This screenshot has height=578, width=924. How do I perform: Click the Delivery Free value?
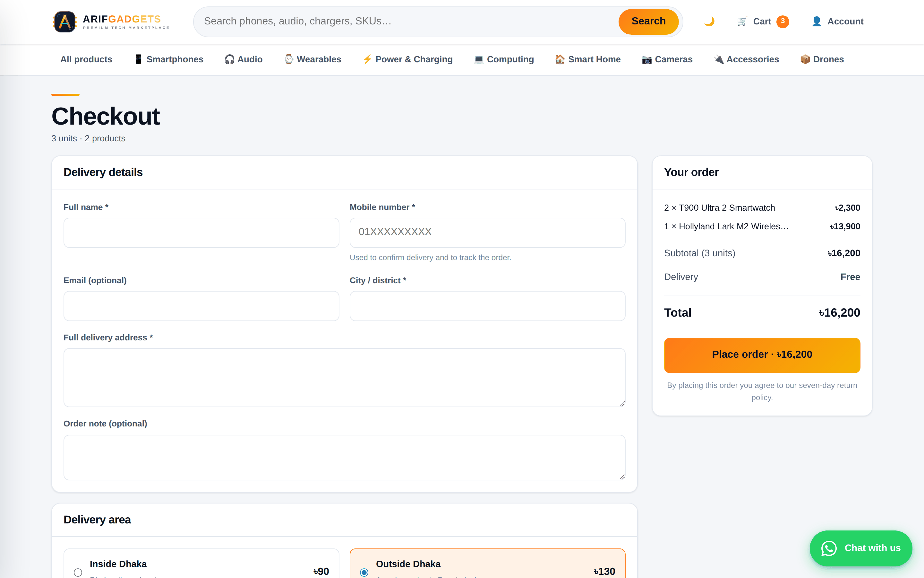pos(850,277)
